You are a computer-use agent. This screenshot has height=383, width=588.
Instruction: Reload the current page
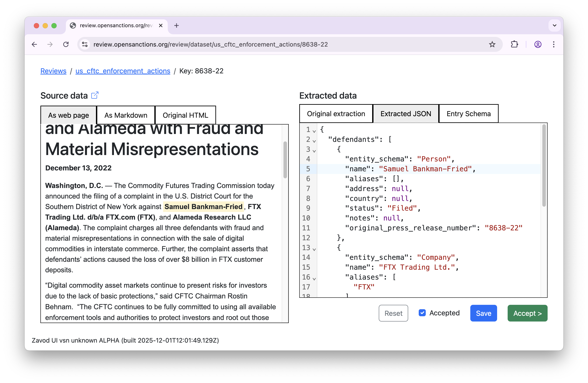(66, 45)
